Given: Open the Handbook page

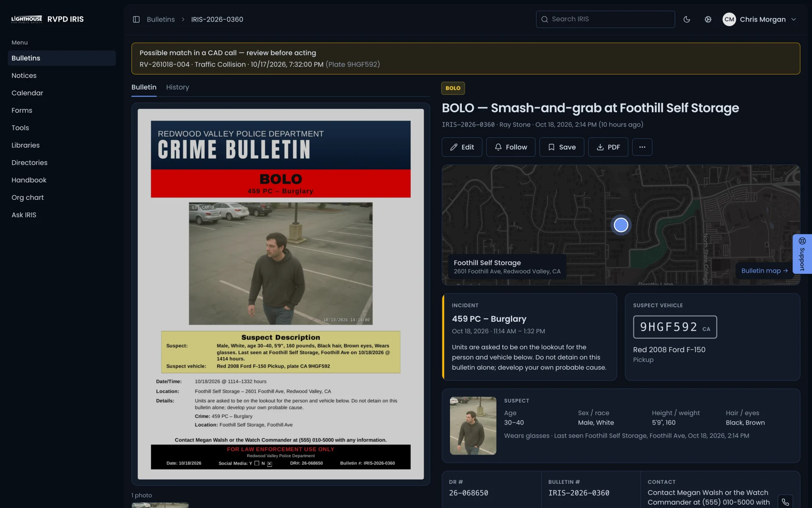Looking at the screenshot, I should [x=62, y=180].
